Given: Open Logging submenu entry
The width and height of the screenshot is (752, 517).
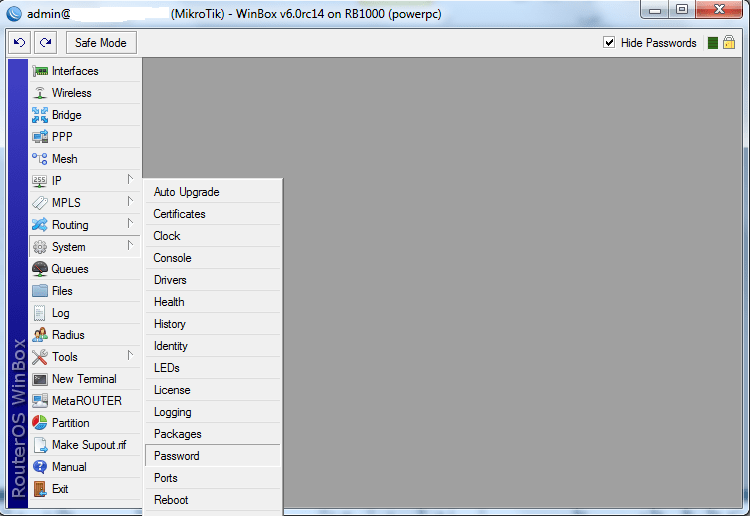Looking at the screenshot, I should point(213,412).
